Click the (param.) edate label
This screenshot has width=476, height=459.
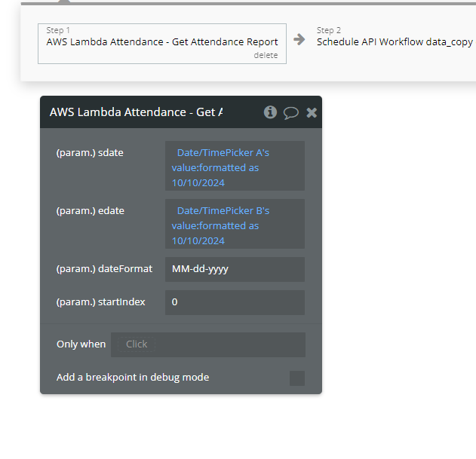(91, 211)
